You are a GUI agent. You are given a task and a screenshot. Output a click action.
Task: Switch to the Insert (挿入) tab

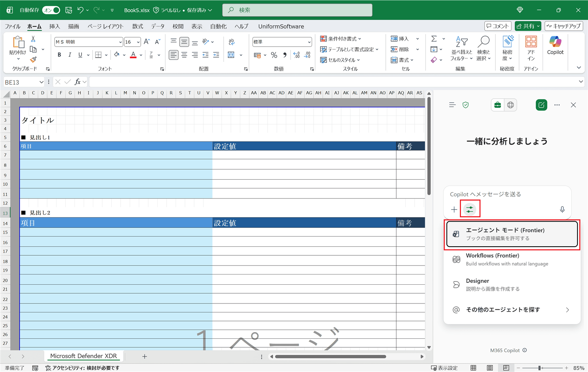point(54,26)
